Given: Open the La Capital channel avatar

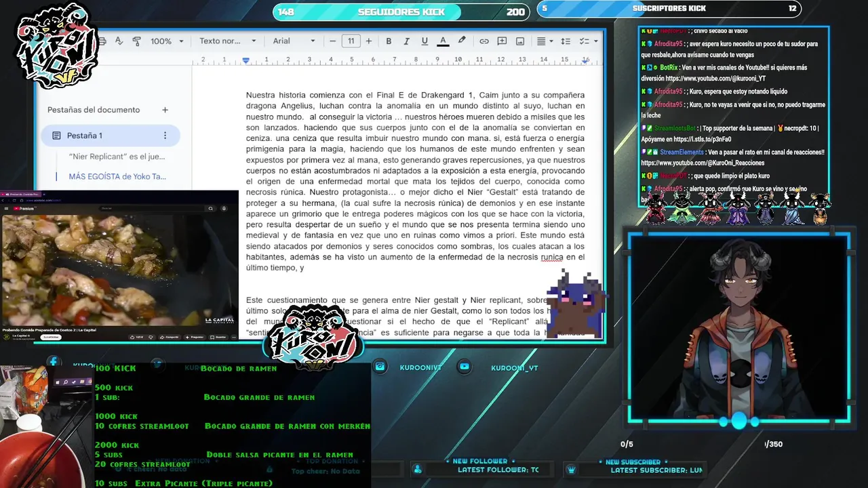Looking at the screenshot, I should (x=7, y=337).
